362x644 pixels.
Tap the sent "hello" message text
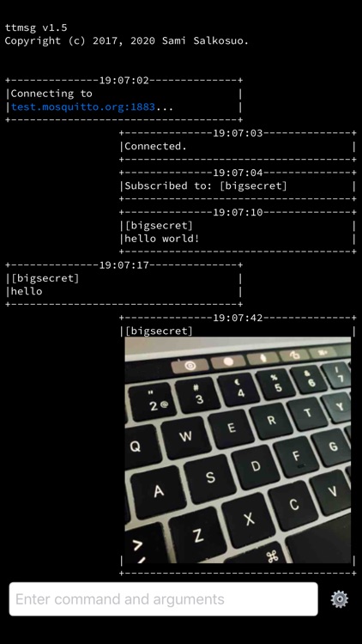[x=27, y=291]
